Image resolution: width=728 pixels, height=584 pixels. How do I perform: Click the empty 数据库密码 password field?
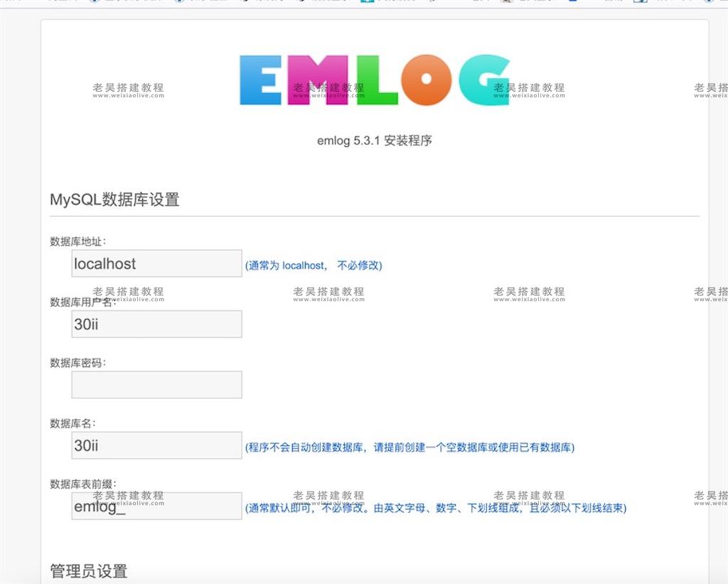156,384
